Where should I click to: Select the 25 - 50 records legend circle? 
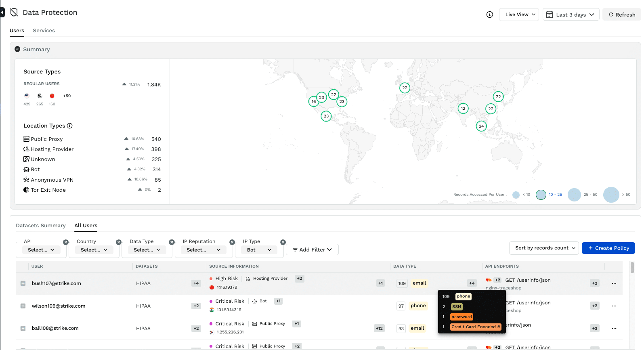point(574,195)
